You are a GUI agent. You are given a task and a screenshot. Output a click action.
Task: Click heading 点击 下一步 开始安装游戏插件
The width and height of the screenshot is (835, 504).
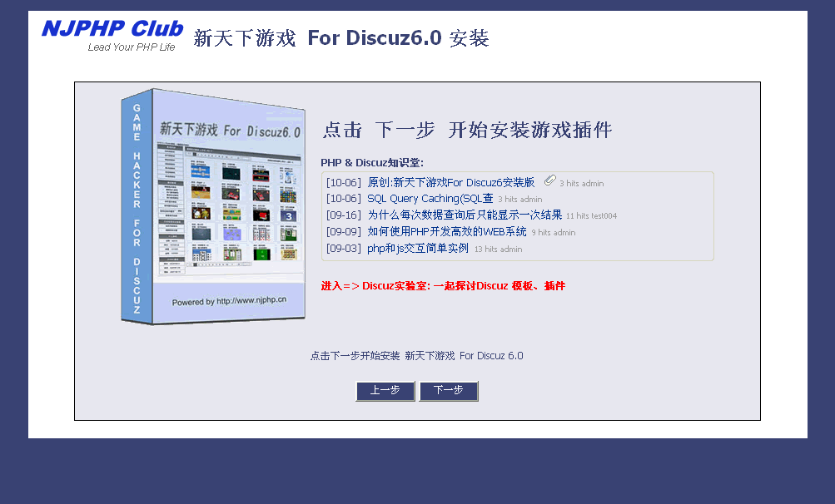click(x=467, y=130)
